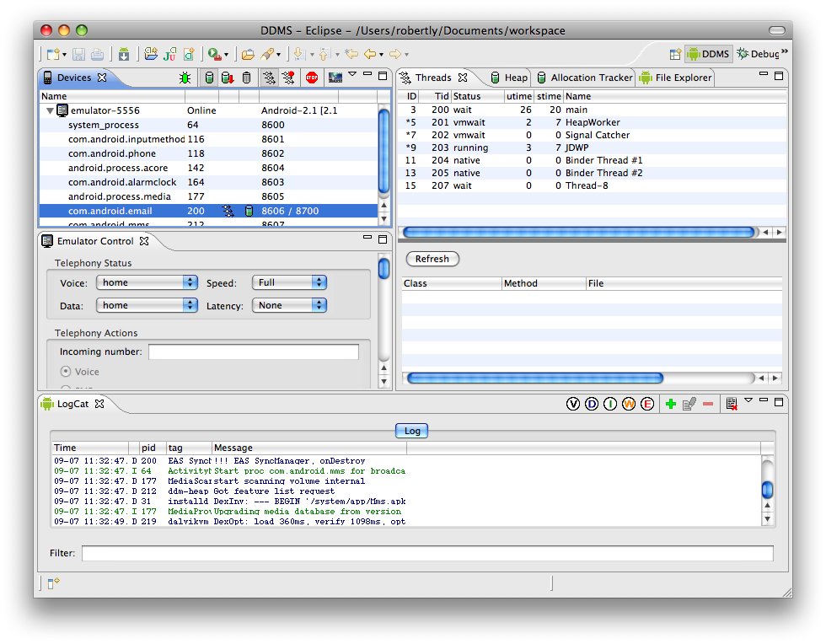Enable the Error log level filter
Image resolution: width=826 pixels, height=644 pixels.
(647, 404)
